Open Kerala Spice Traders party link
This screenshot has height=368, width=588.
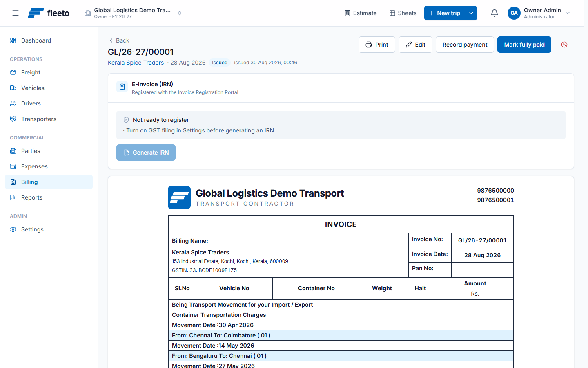click(136, 63)
